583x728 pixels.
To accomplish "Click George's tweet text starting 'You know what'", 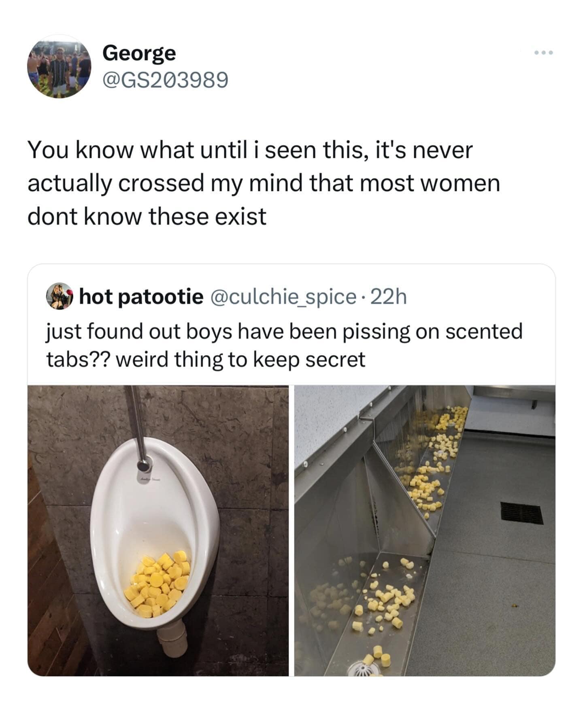I will pos(263,183).
